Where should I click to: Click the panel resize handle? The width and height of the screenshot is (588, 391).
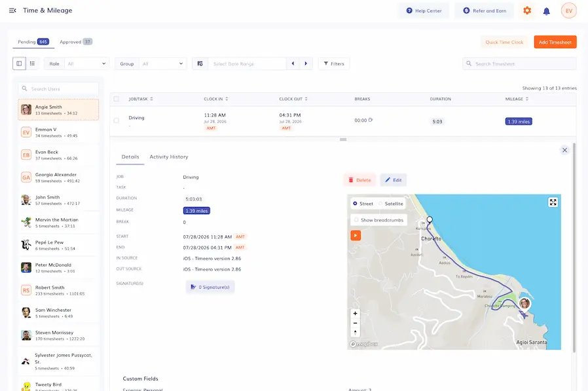pos(342,140)
